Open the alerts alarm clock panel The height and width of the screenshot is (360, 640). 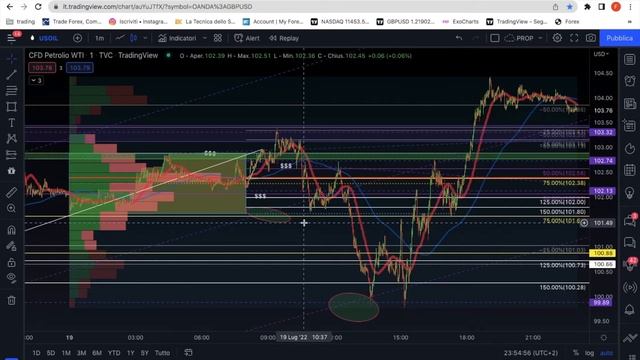point(630,81)
